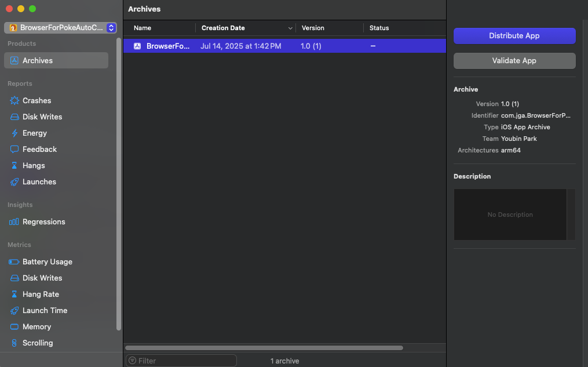
Task: Click the No Description text box
Action: pos(510,215)
